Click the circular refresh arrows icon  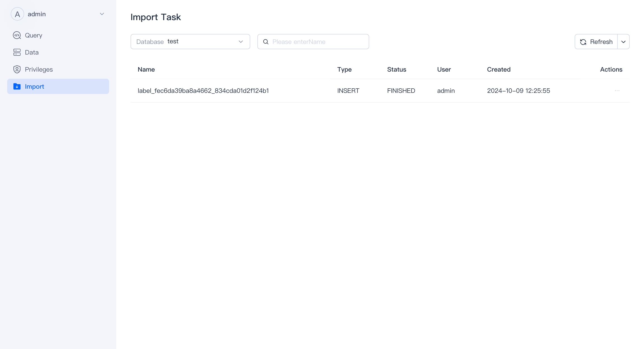tap(583, 42)
